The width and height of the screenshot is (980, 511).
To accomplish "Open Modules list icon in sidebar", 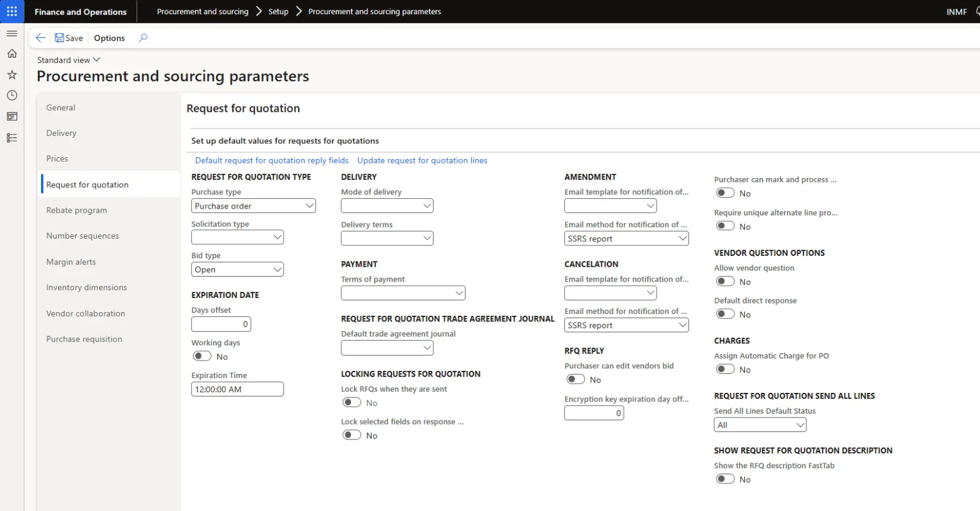I will 12,138.
